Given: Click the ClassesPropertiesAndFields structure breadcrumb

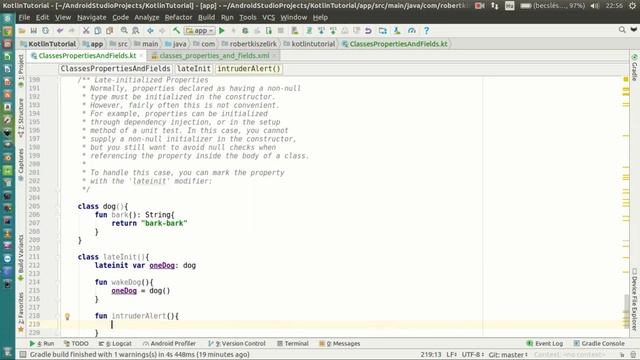Looking at the screenshot, I should tap(116, 69).
